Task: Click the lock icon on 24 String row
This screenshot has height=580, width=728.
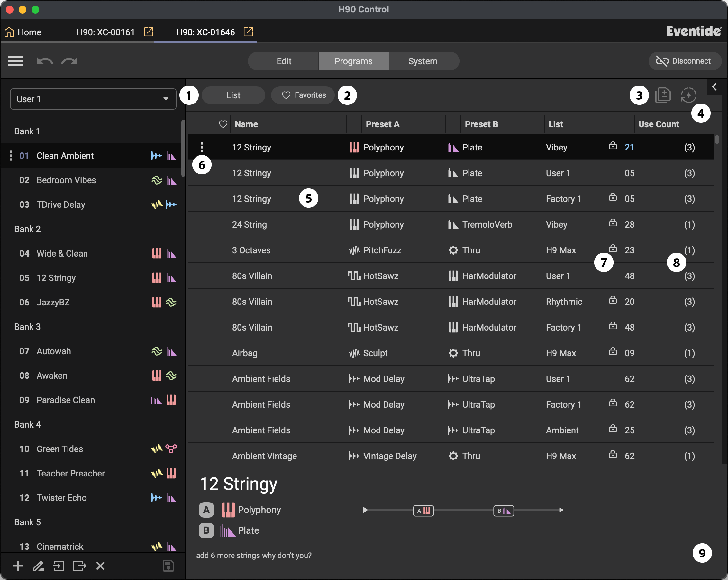Action: tap(613, 223)
